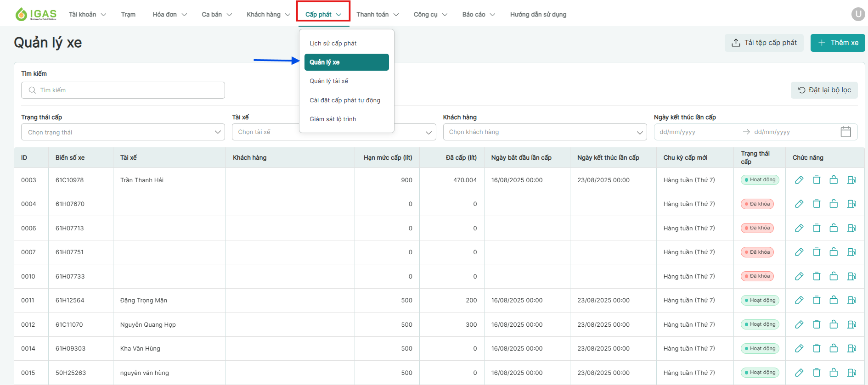Open the edit pencil for Kha Văn Hùng's vehicle
Image resolution: width=868 pixels, height=385 pixels.
pos(799,348)
